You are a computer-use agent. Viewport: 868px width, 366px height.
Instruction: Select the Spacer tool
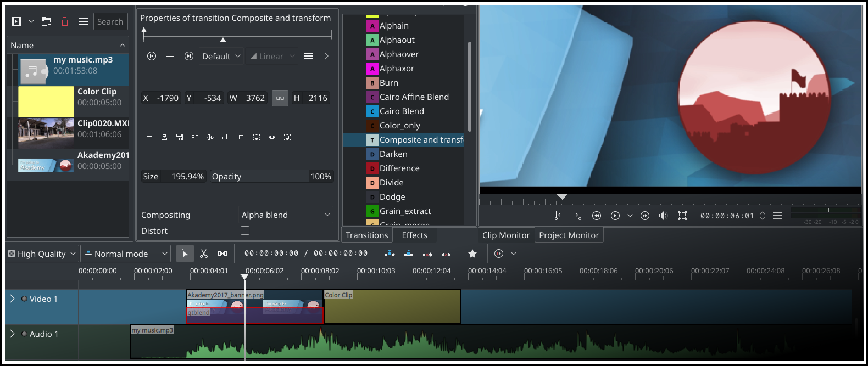tap(222, 254)
